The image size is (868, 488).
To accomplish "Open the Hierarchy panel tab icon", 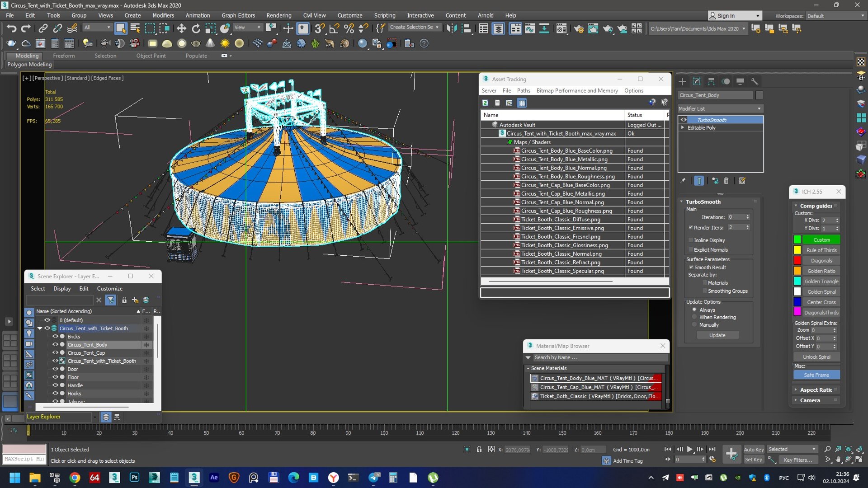I will pyautogui.click(x=711, y=81).
